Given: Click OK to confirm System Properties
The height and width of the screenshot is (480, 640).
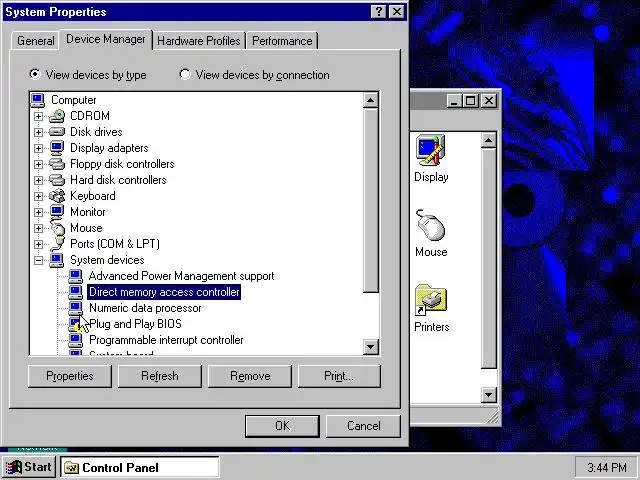Looking at the screenshot, I should coord(282,426).
